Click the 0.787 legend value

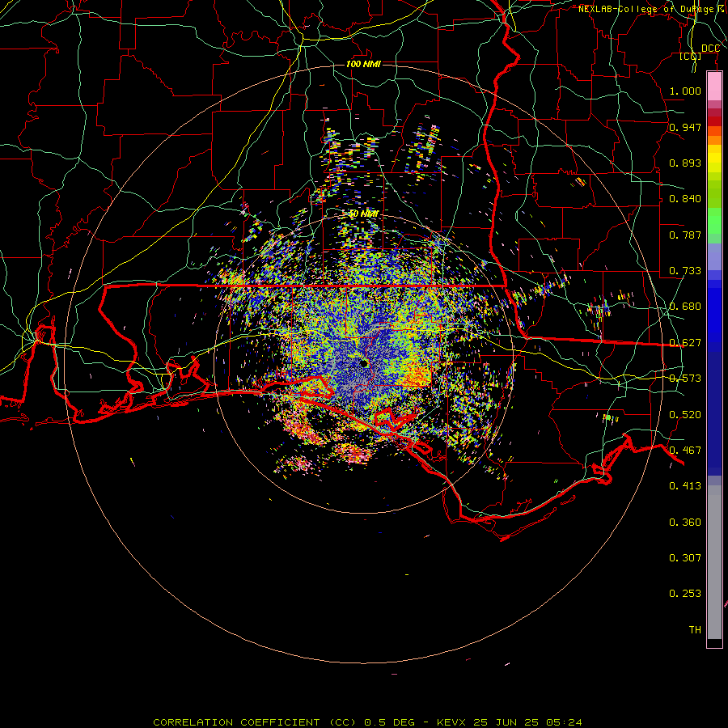click(x=685, y=235)
